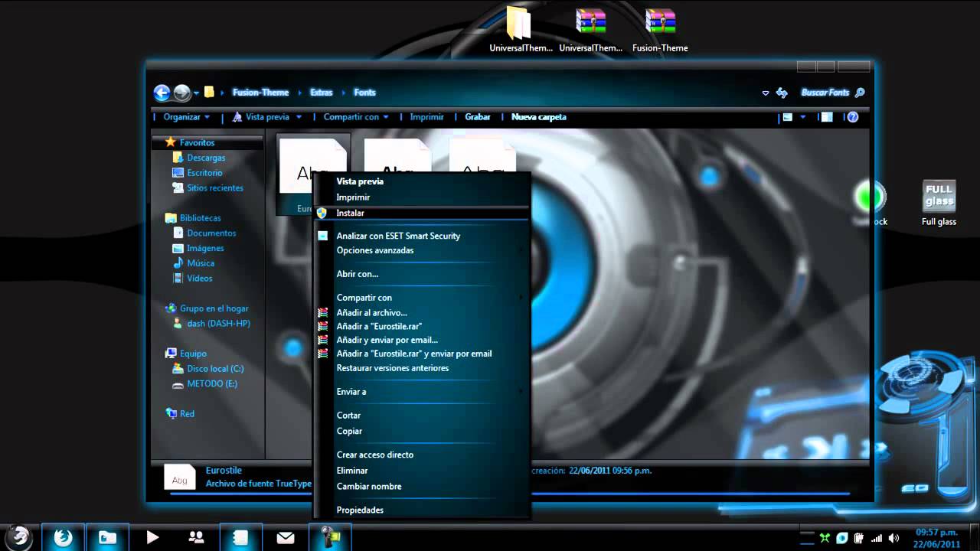The width and height of the screenshot is (980, 551).
Task: Open recent locations dropdown next to Forward
Action: 196,93
